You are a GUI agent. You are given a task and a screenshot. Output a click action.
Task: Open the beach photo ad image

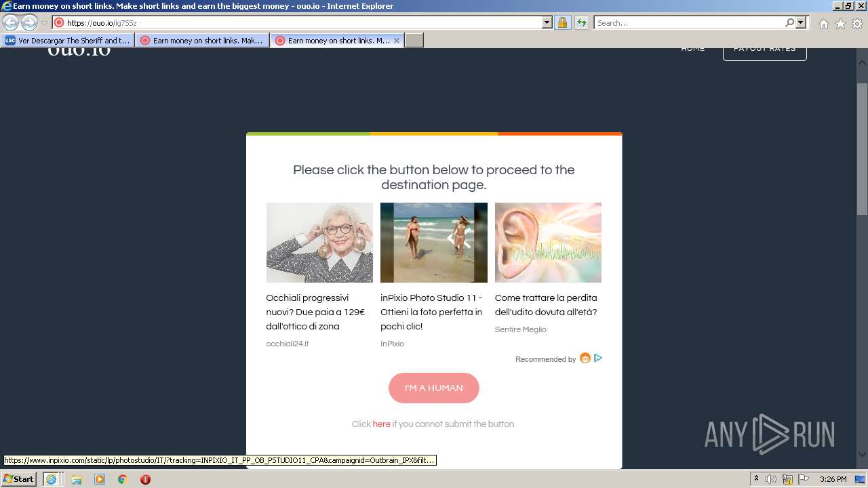coord(434,243)
